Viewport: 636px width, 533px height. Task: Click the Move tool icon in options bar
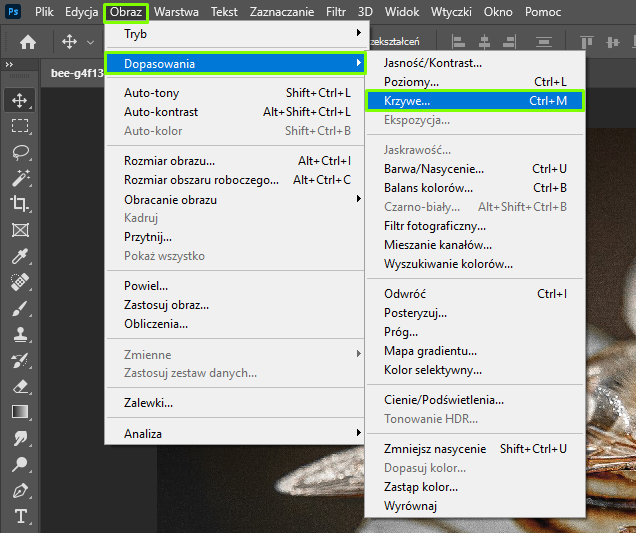(69, 42)
